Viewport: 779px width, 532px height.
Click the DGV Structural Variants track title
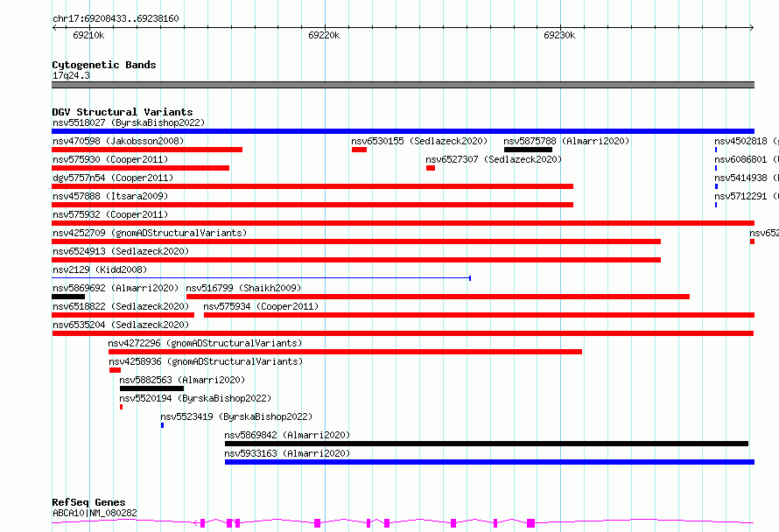click(123, 112)
